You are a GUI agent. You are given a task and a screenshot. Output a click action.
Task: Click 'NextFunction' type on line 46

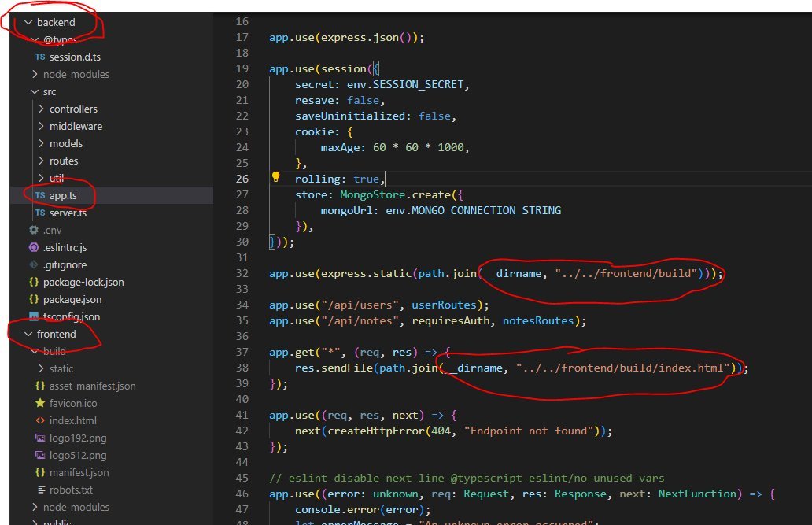click(696, 494)
